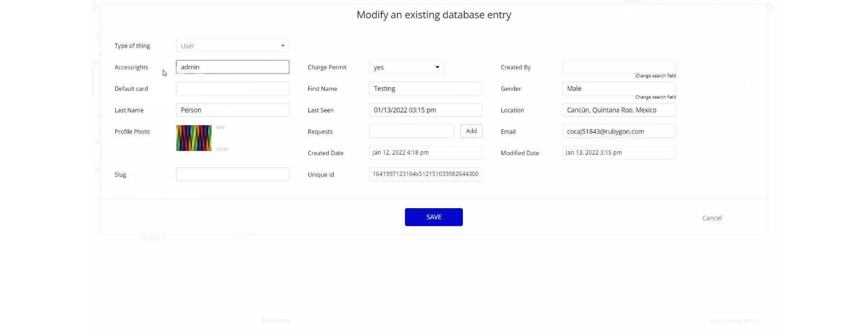Click the Requests input box
Viewport: 868px width, 331px height.
pyautogui.click(x=411, y=131)
